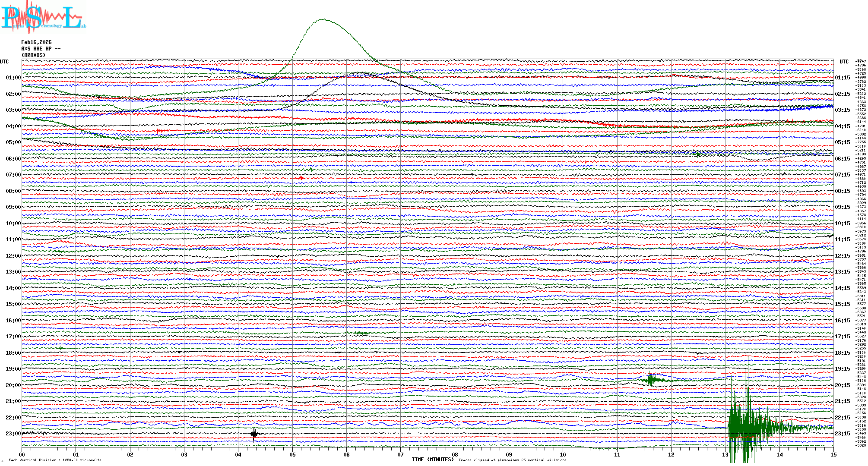The width and height of the screenshot is (868, 466).
Task: Click the peak of the tall green curve
Action: pos(322,19)
